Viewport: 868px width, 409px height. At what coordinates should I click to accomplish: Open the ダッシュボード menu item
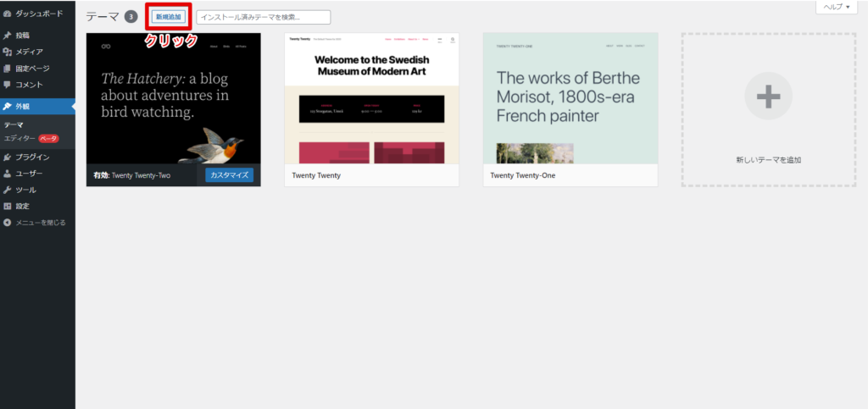click(x=37, y=14)
